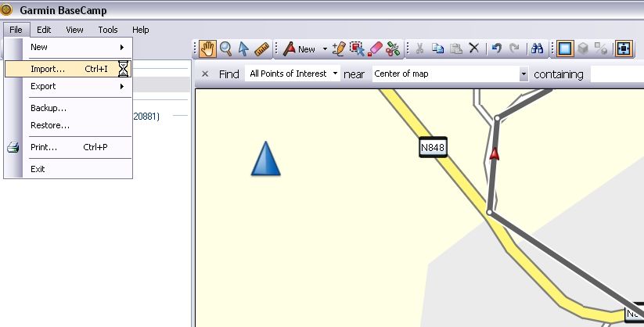Toggle the full screen map icon
The height and width of the screenshot is (327, 644).
pyautogui.click(x=624, y=49)
